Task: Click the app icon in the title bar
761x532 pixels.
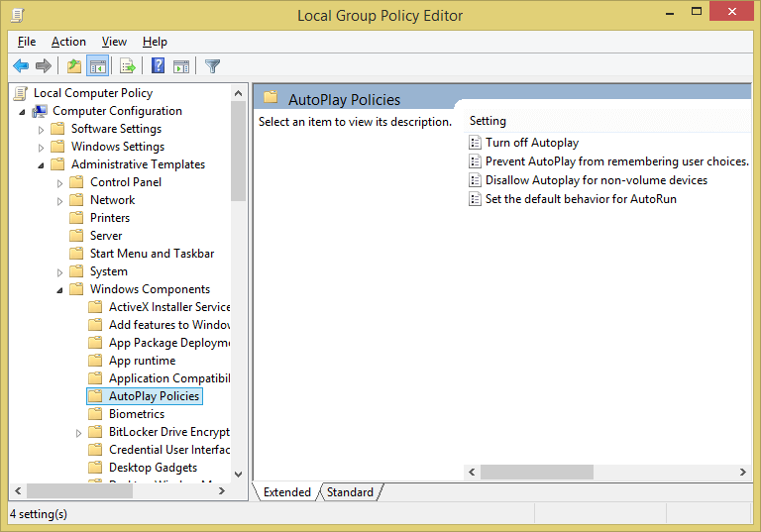Action: click(18, 15)
